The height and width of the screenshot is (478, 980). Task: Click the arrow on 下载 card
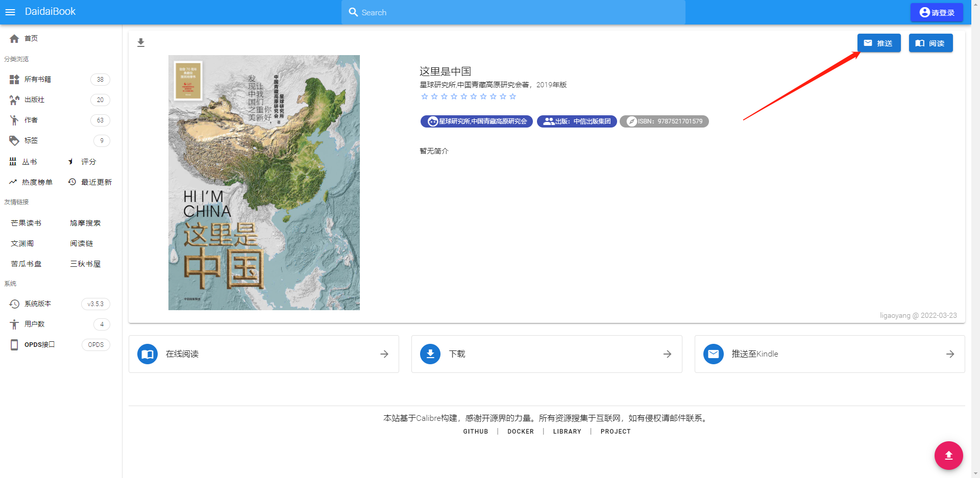pyautogui.click(x=667, y=354)
